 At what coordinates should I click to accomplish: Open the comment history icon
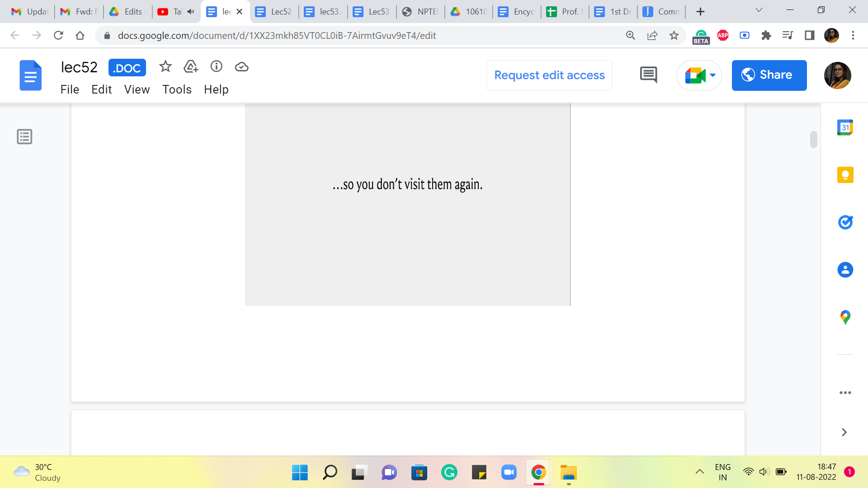point(648,75)
